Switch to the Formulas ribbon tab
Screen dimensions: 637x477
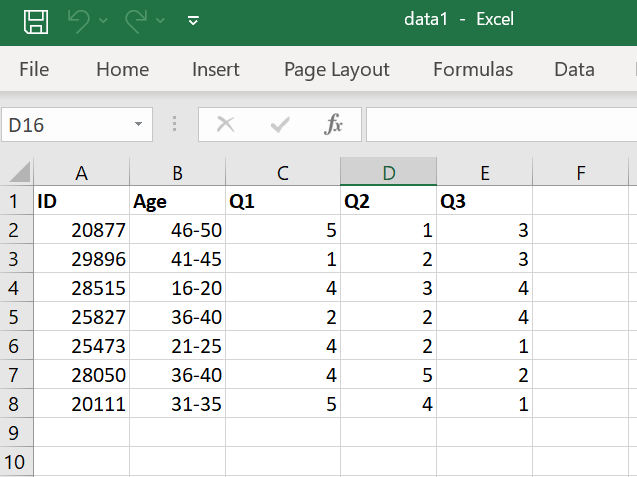point(473,69)
